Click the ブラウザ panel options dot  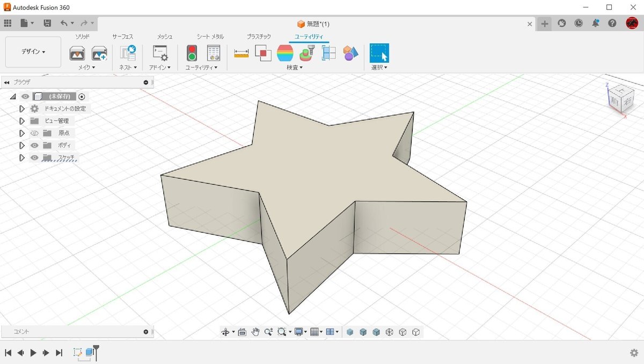point(146,83)
